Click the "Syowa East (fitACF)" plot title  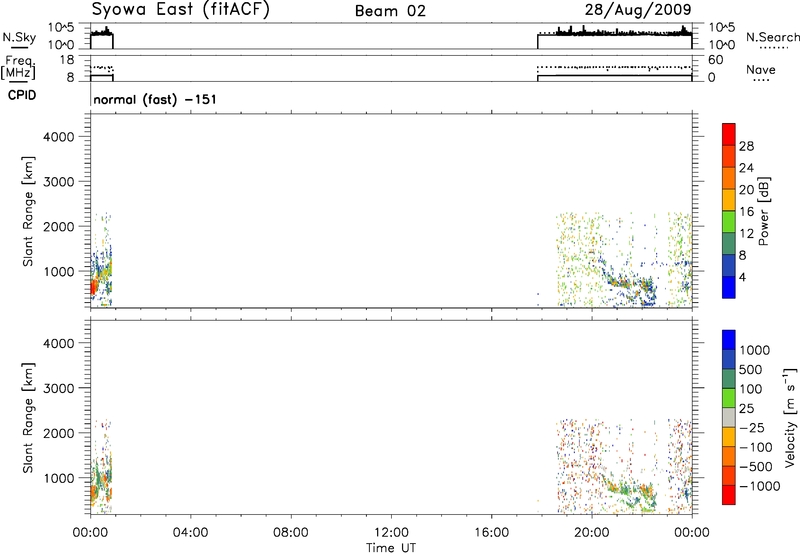coord(181,10)
